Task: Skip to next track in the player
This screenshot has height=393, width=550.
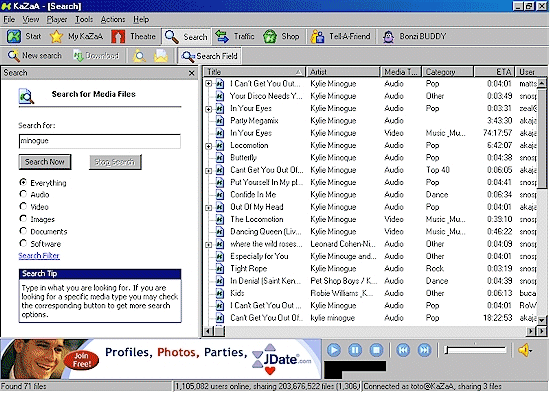Action: tap(424, 350)
